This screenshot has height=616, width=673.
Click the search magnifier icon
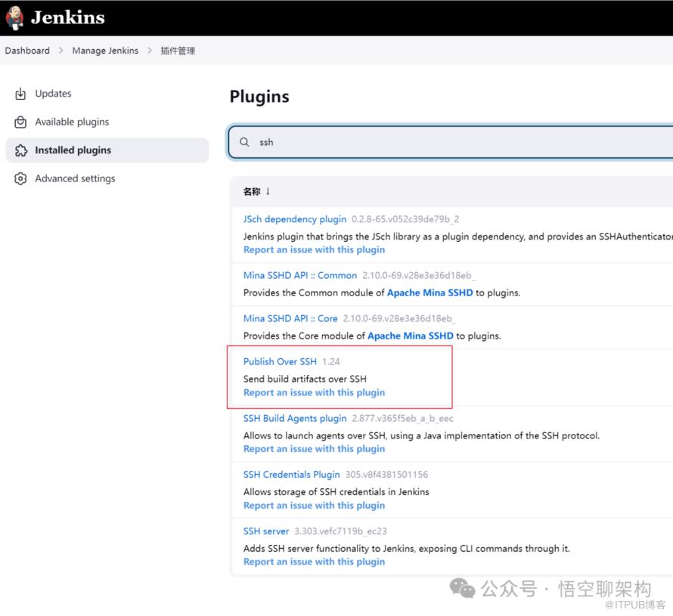244,142
